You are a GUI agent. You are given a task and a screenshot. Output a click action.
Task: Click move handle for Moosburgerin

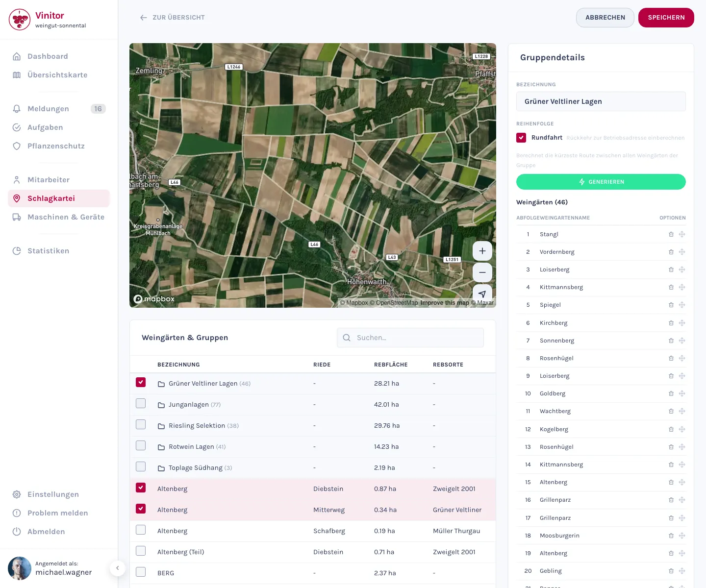click(682, 536)
